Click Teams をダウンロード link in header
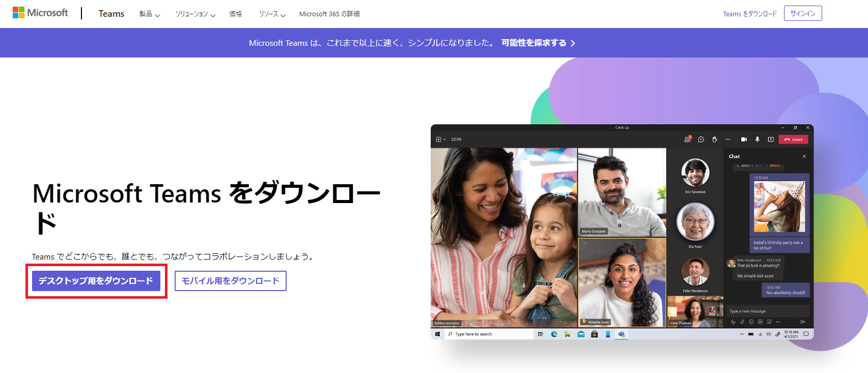The height and width of the screenshot is (373, 868). 750,14
